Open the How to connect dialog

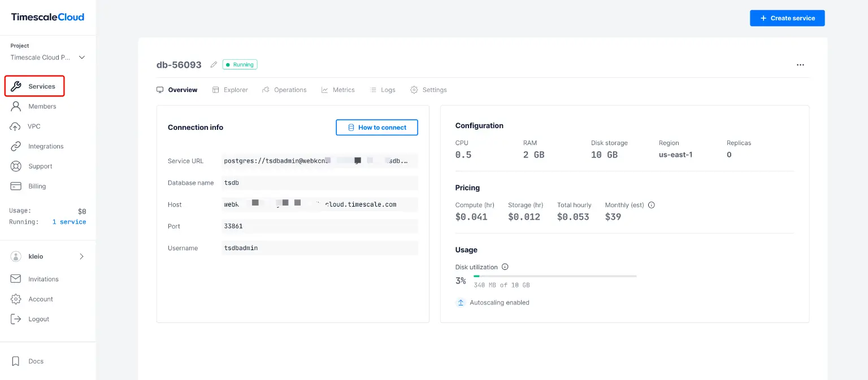pos(376,127)
